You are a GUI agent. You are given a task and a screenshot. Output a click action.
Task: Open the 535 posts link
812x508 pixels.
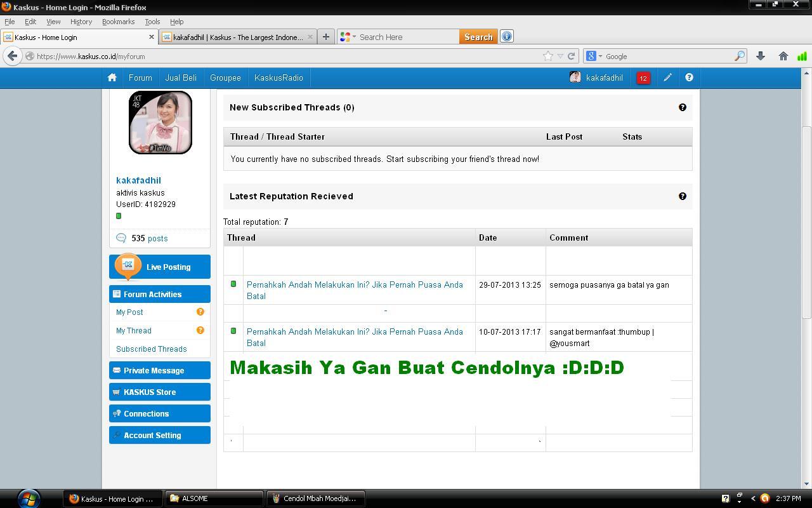click(x=150, y=238)
